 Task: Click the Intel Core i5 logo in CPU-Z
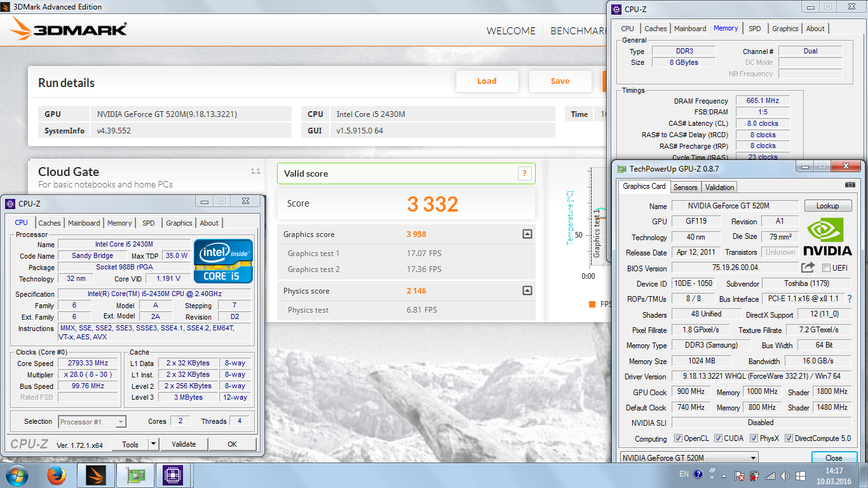tap(223, 261)
